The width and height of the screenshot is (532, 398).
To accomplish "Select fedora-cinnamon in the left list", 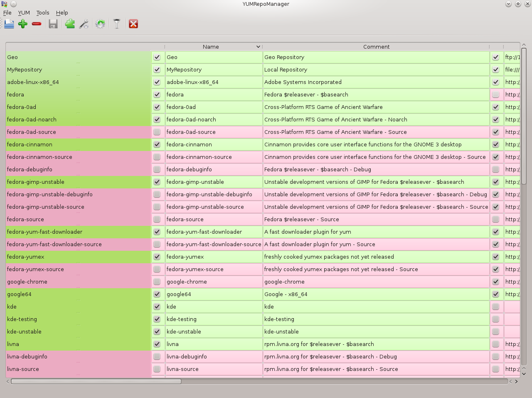I will (78, 144).
